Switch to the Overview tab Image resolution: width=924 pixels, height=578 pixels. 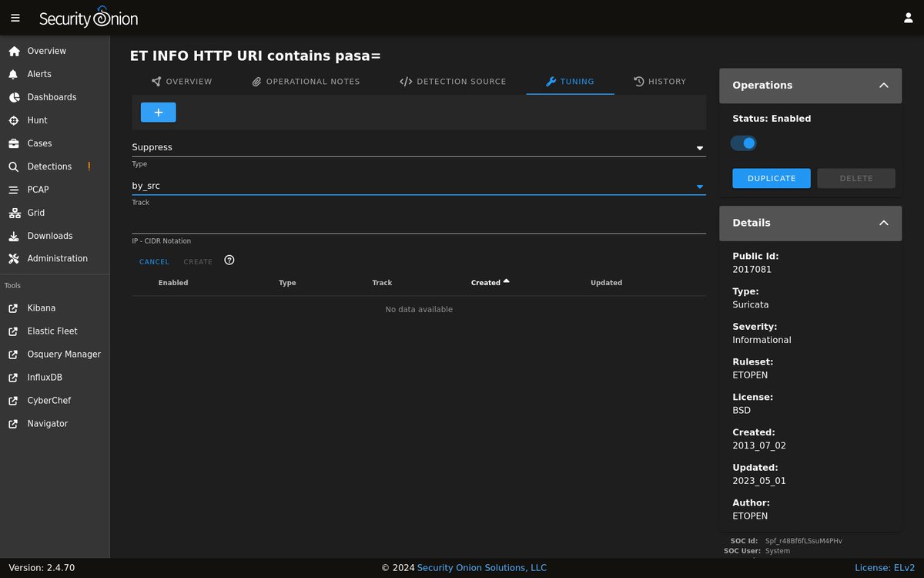point(182,82)
